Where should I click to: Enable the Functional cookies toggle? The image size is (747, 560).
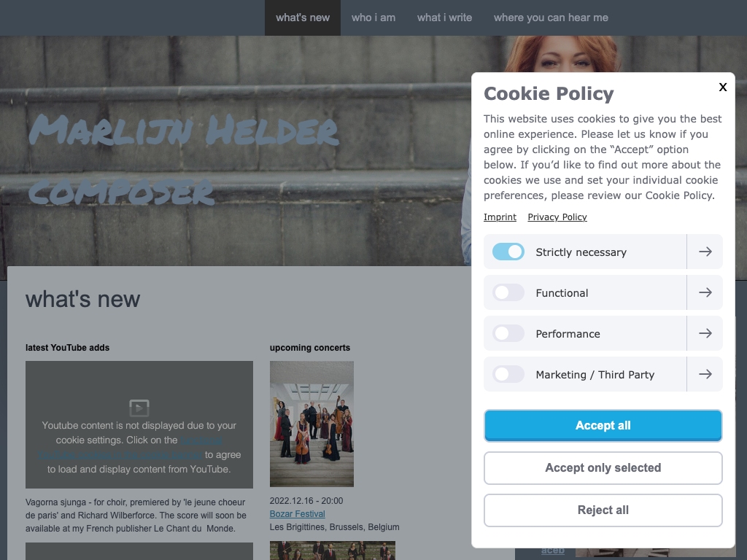tap(508, 292)
